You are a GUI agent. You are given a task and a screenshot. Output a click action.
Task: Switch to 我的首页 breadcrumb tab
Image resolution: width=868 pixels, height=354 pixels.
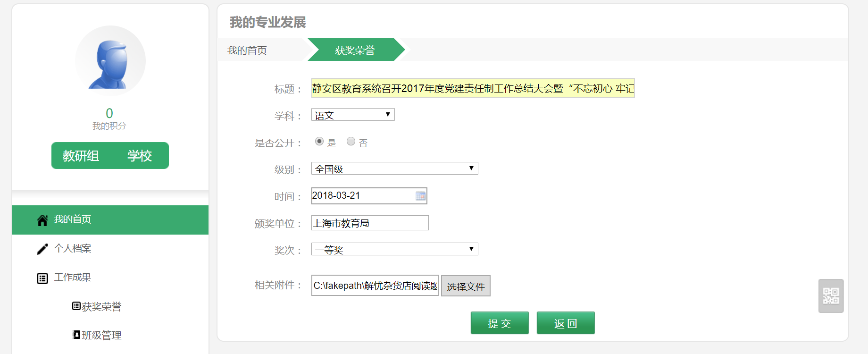(x=247, y=50)
